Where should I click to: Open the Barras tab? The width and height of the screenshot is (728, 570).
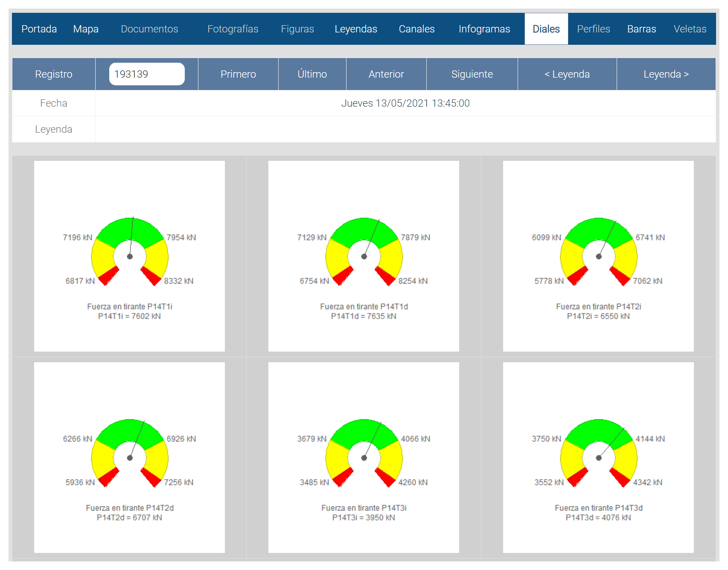coord(641,29)
